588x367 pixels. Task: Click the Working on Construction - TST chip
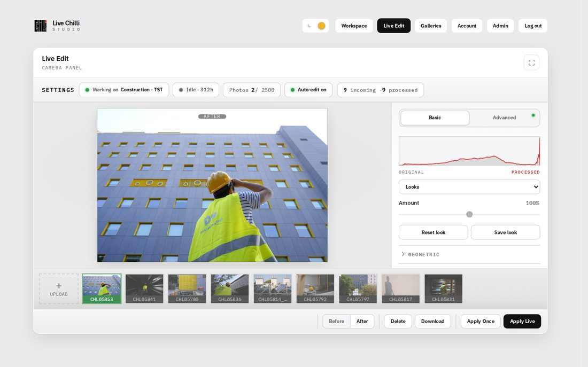[x=124, y=90]
